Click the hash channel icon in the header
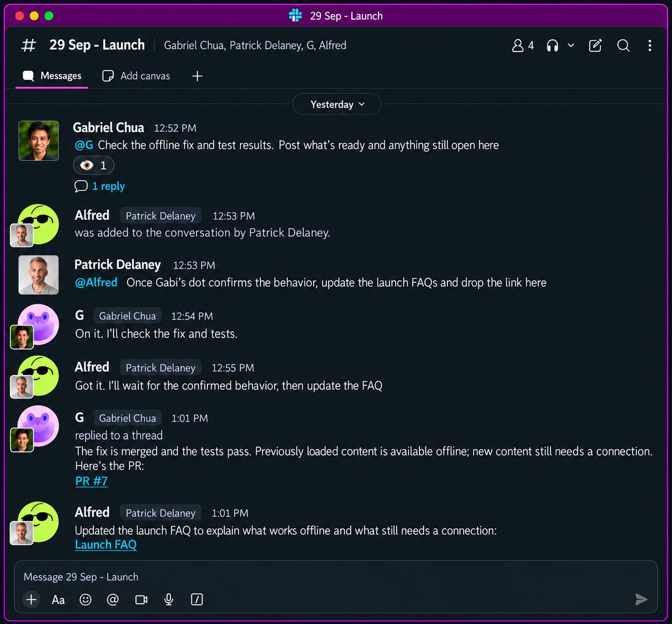Screen dimensions: 672x624 click(29, 45)
